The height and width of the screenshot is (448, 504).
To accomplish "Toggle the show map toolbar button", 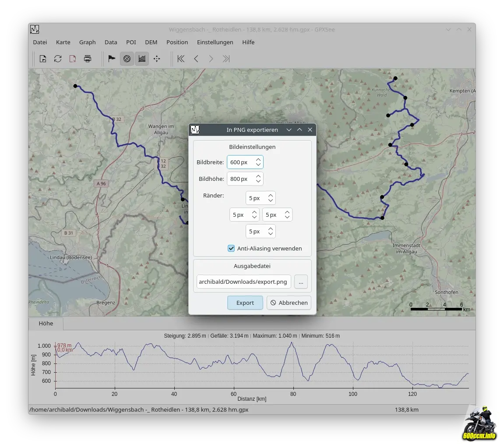I will tap(127, 59).
